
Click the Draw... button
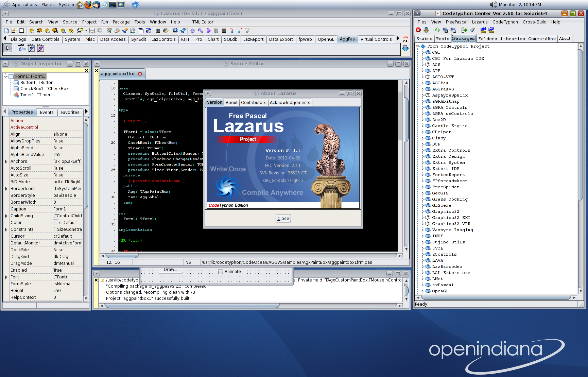(170, 270)
